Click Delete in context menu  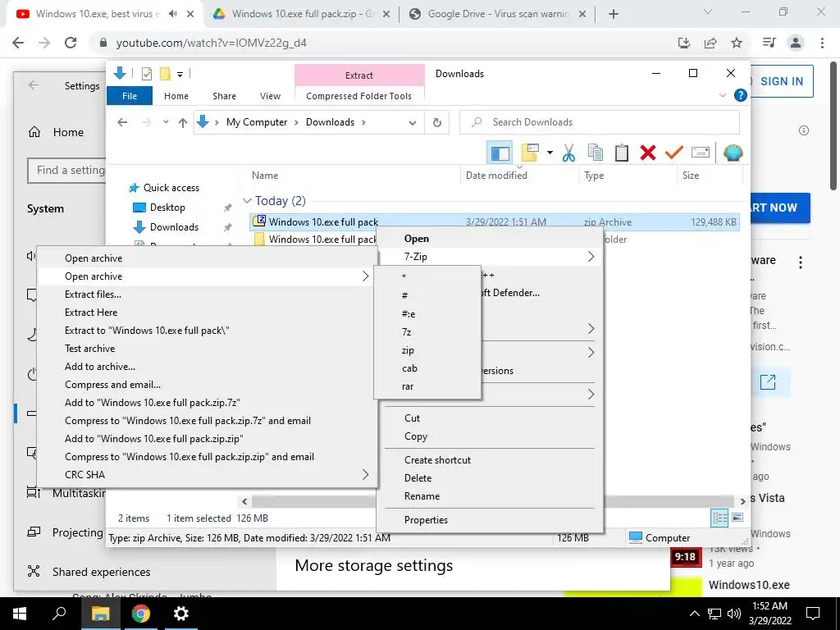490,478
